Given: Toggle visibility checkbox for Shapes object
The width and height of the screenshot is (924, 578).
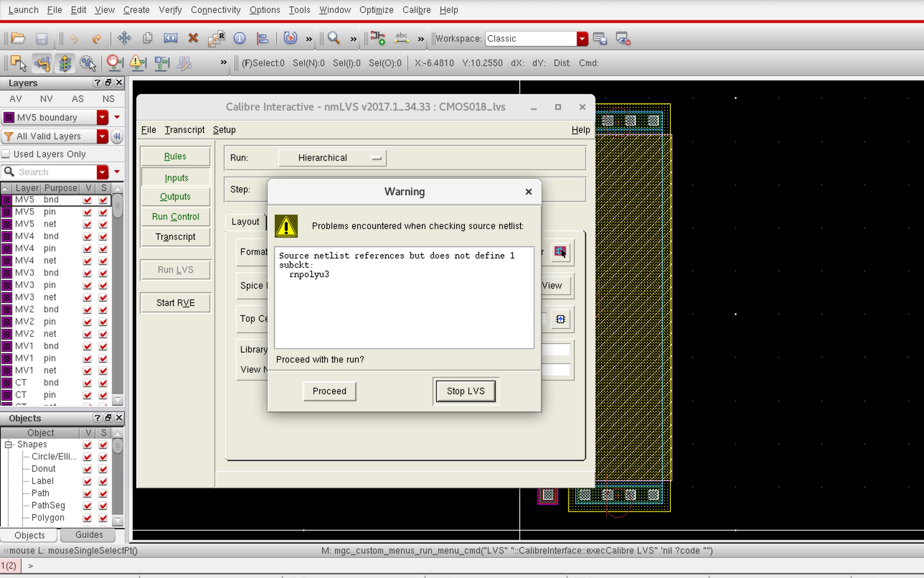Looking at the screenshot, I should (88, 445).
